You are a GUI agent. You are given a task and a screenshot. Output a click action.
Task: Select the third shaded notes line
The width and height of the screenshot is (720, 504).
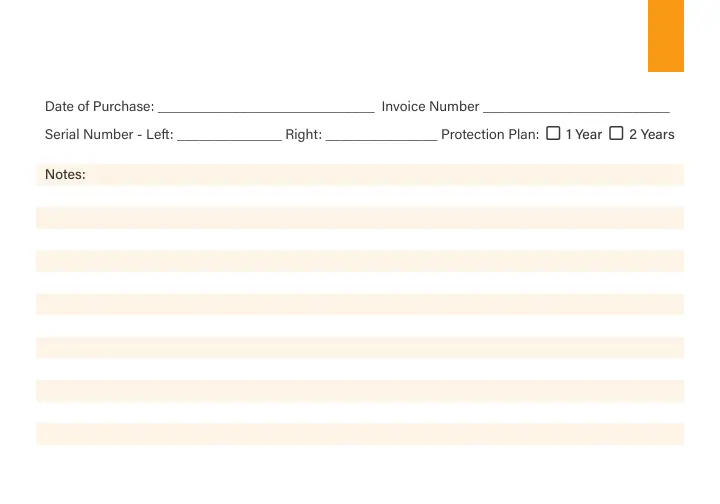coord(360,261)
